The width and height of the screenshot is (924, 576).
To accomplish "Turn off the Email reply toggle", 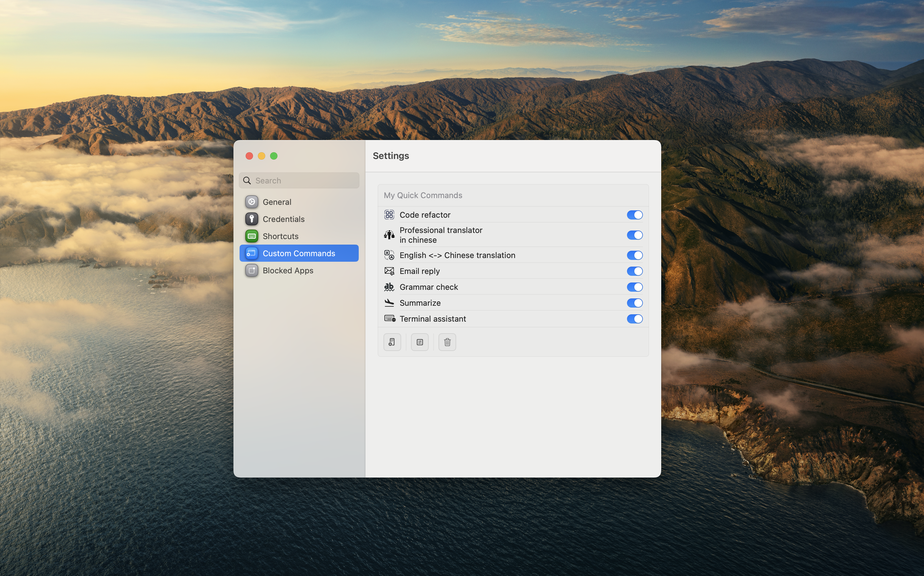I will click(634, 271).
